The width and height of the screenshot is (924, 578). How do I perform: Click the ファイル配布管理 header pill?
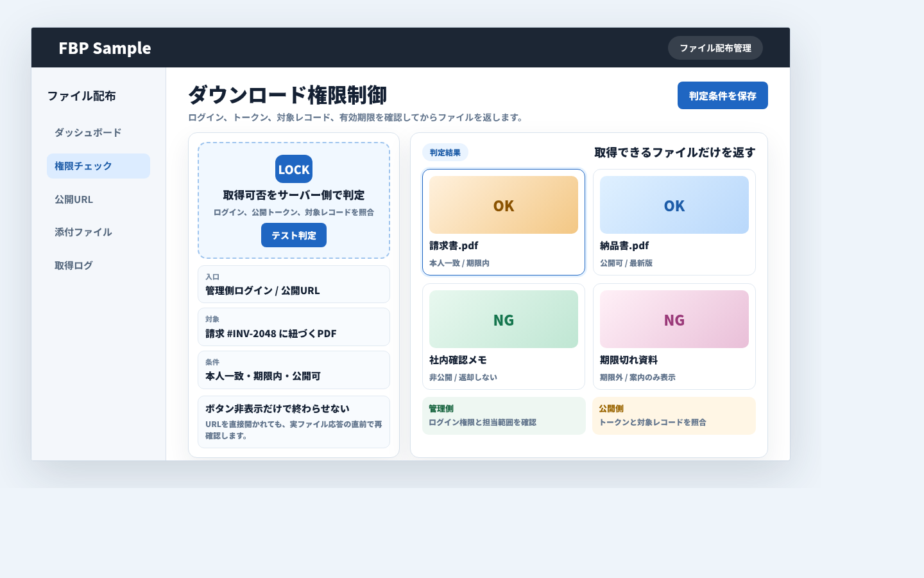tap(715, 48)
